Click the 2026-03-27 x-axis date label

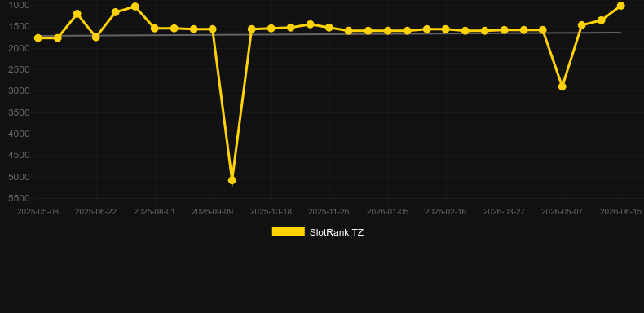coord(504,212)
